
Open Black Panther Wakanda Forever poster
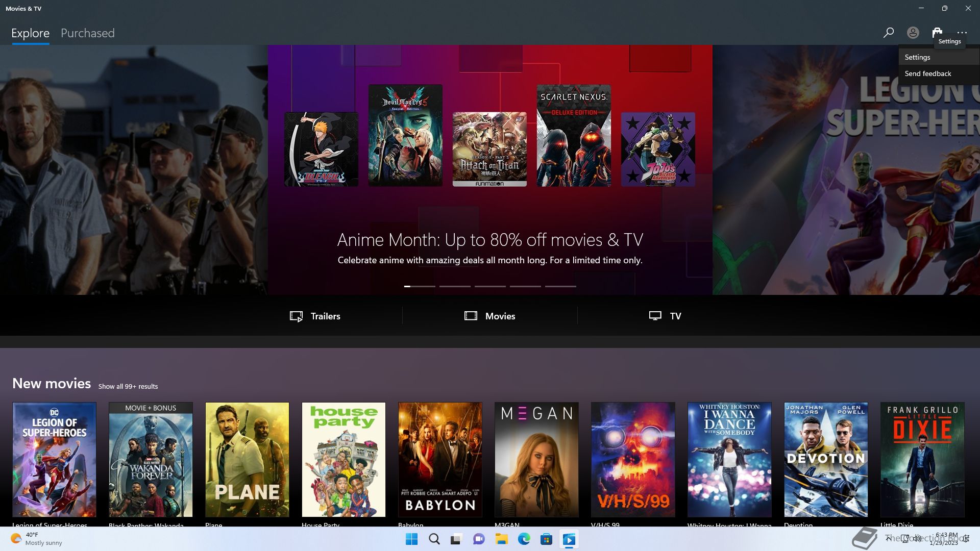(151, 459)
